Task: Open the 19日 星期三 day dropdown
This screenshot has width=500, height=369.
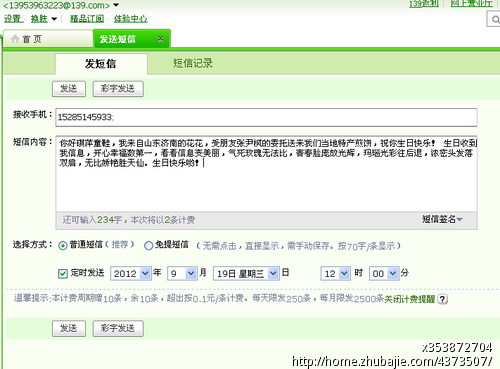Action: click(246, 274)
